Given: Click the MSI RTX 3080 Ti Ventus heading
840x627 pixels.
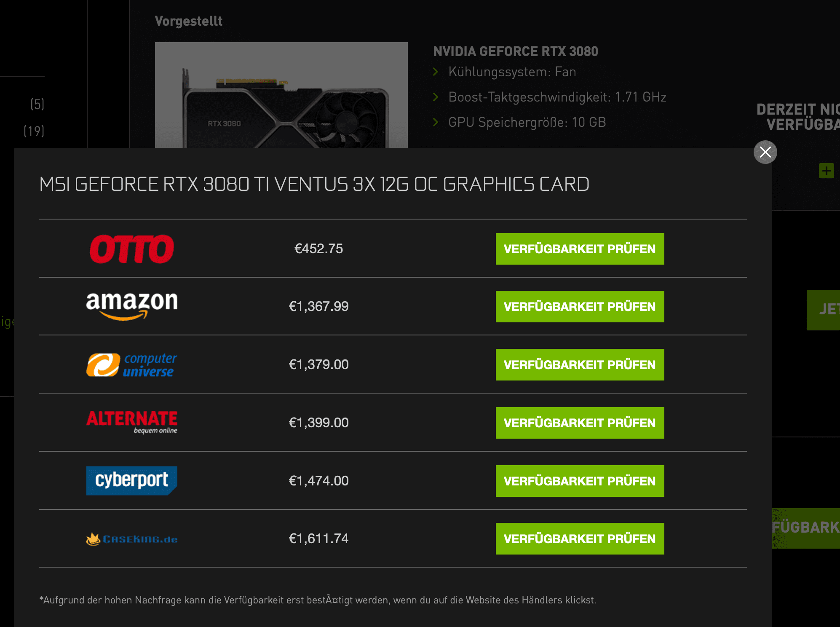Looking at the screenshot, I should 314,184.
